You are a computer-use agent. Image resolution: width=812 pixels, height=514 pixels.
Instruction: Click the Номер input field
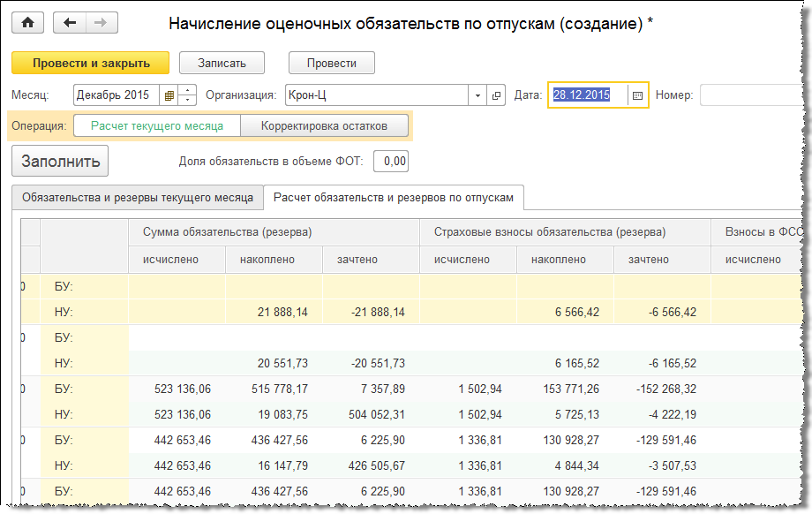(750, 95)
